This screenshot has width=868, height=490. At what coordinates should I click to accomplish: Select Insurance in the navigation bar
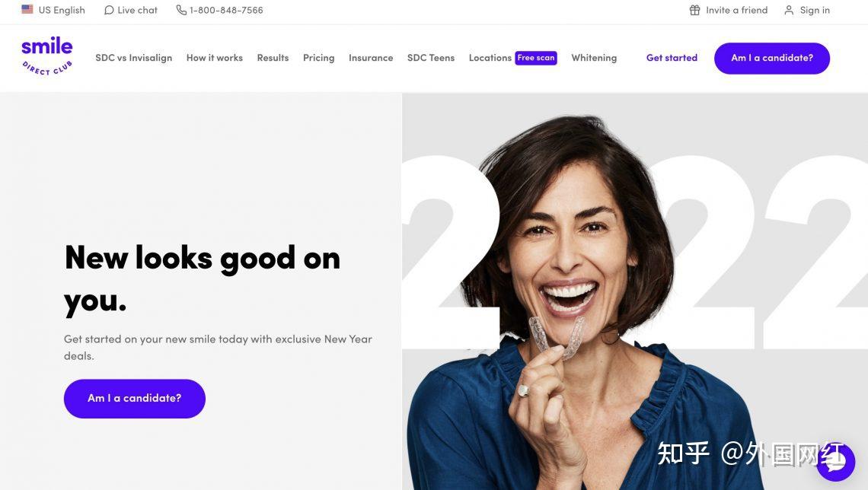tap(371, 58)
